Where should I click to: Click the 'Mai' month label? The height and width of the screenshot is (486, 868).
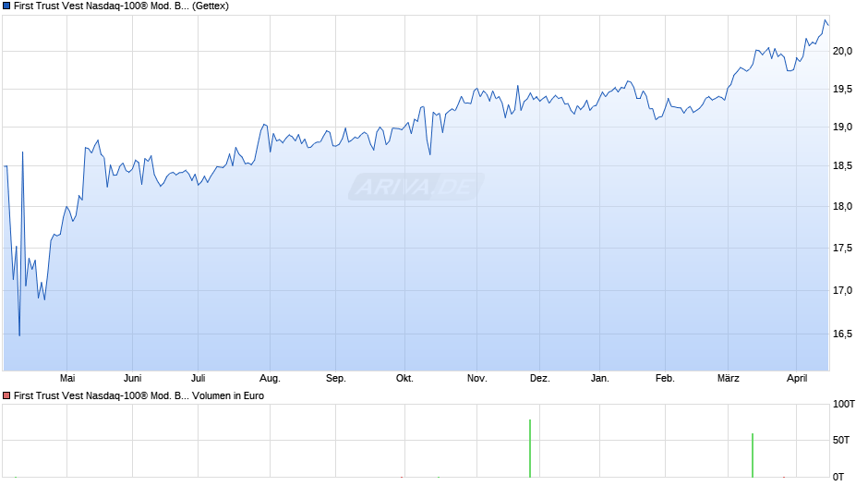(x=67, y=378)
